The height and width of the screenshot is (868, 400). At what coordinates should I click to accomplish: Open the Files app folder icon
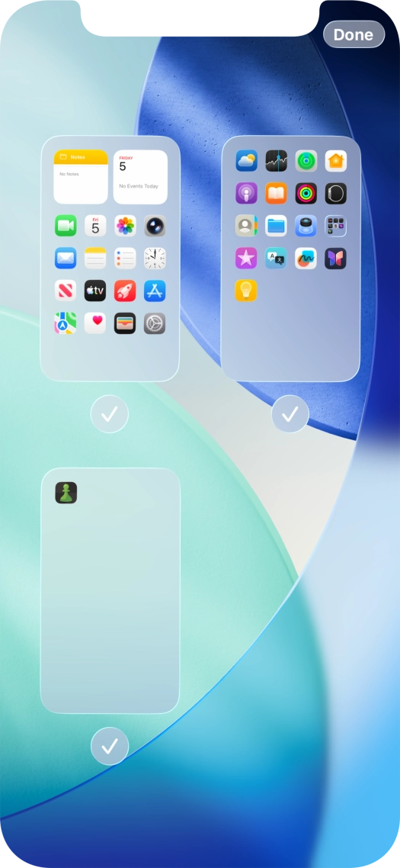click(x=276, y=226)
